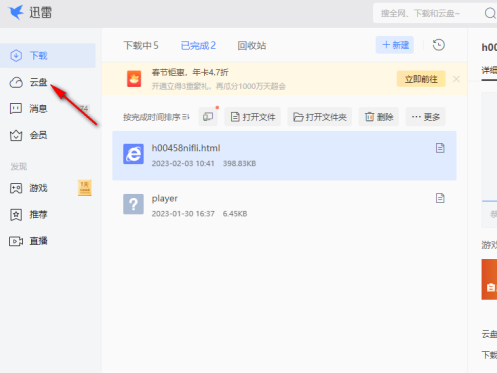Viewport: 497px width, 373px height.
Task: Switch to the 下载中 5 tab
Action: (x=141, y=45)
